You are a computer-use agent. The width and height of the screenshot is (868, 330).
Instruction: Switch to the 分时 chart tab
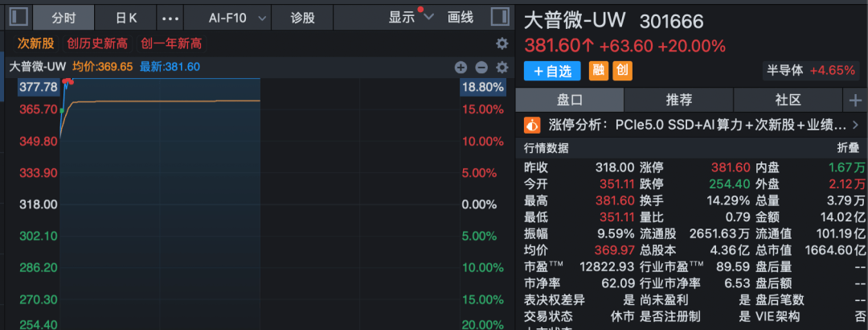pyautogui.click(x=63, y=18)
